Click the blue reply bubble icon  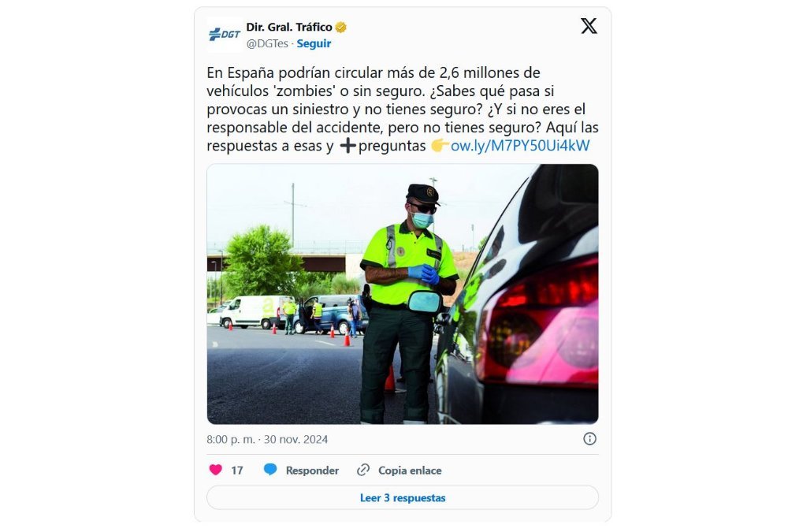[x=270, y=470]
